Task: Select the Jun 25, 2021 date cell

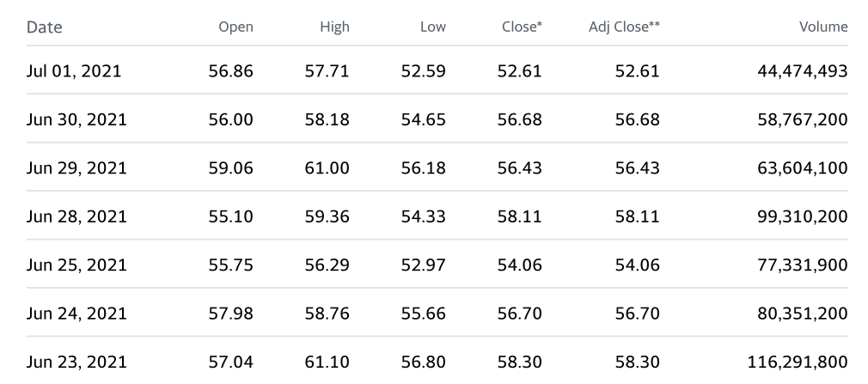Action: click(x=76, y=265)
